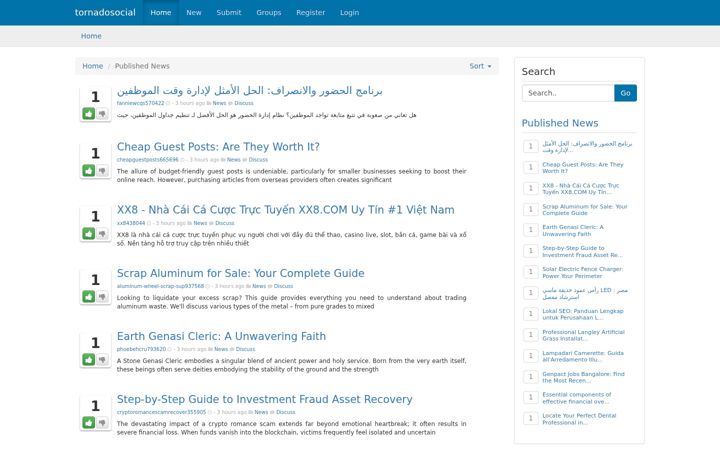
Task: Click vote count 1 on Earth Genasi Cleric
Action: tap(95, 343)
